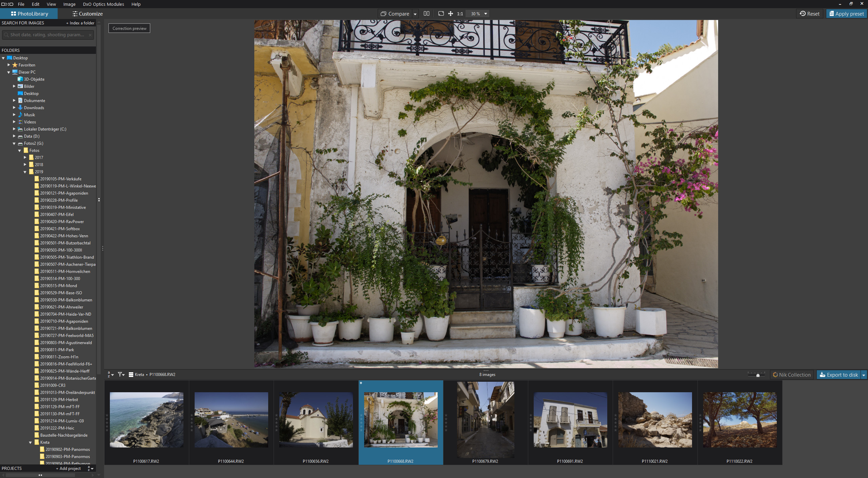
Task: Click the side-by-side view icon
Action: click(426, 14)
